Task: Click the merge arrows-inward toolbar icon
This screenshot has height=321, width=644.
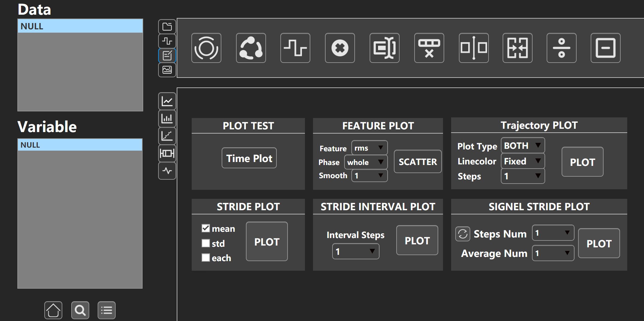Action: (518, 48)
